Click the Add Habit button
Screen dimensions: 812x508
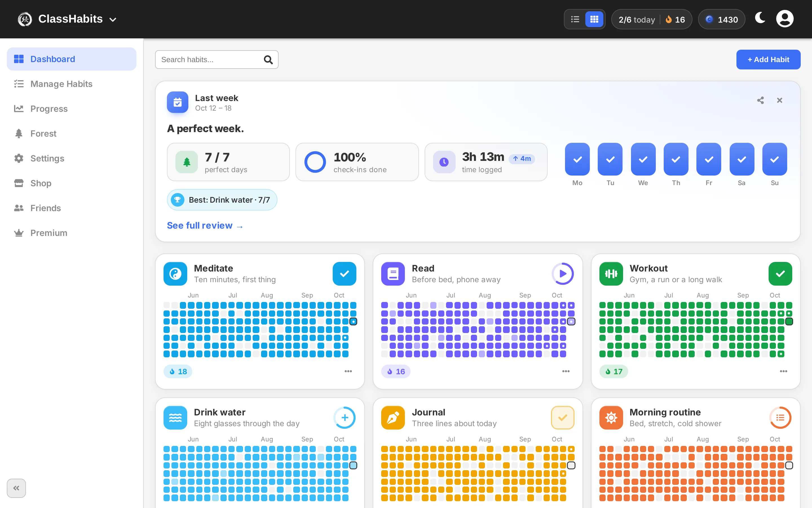click(x=768, y=60)
